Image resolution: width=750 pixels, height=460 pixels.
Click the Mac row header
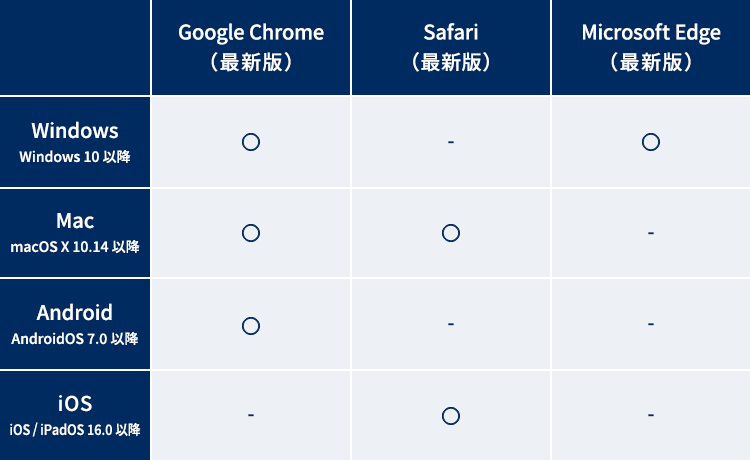(x=75, y=233)
